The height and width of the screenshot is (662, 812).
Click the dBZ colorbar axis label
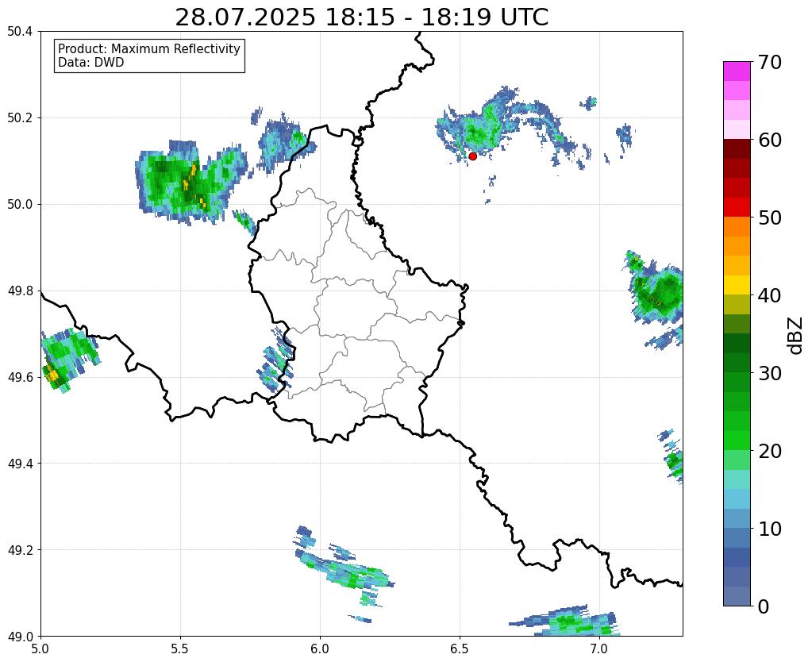796,335
